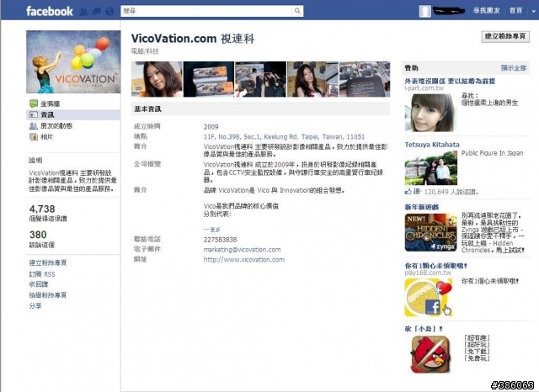Click 訂閱 RSS link
This screenshot has height=392, width=539.
point(42,274)
